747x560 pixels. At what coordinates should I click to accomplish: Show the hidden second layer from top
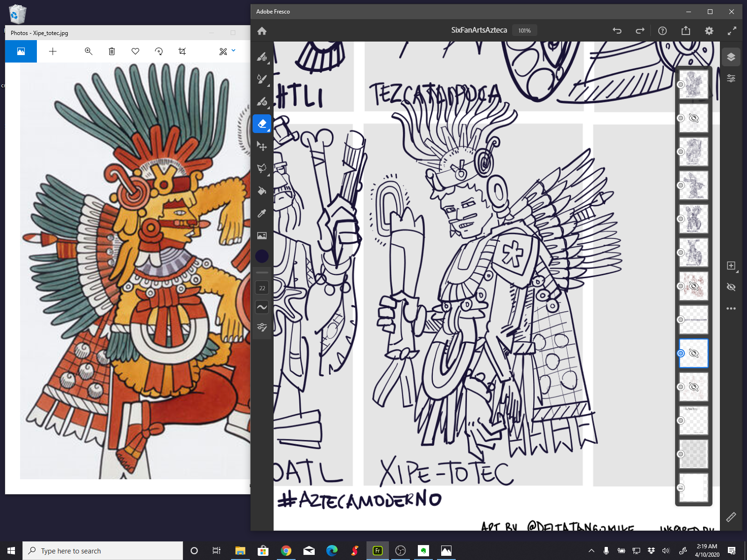point(694,118)
